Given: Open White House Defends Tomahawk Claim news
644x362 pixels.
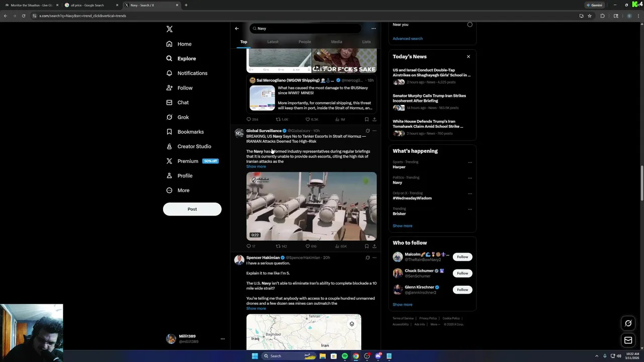Looking at the screenshot, I should 432,127.
